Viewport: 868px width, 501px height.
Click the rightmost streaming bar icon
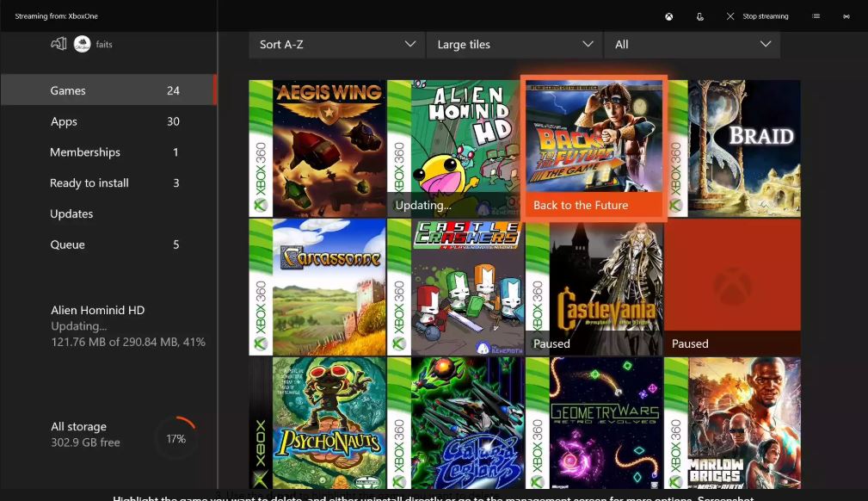(846, 16)
